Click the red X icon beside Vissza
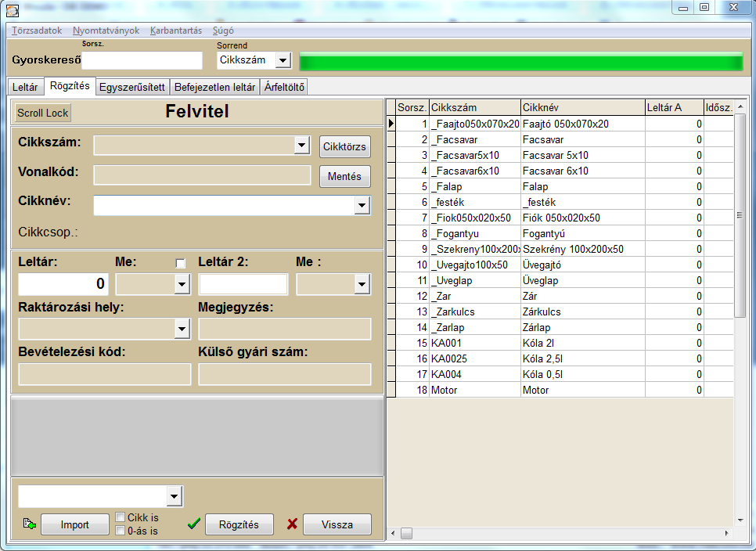Viewport: 756px width, 551px height. pos(292,524)
